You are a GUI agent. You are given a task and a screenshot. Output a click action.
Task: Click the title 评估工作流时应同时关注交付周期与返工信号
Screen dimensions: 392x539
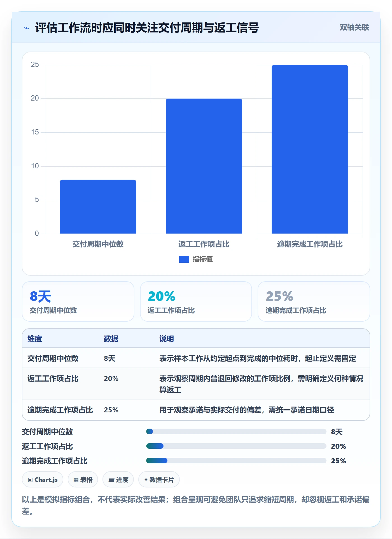point(147,28)
